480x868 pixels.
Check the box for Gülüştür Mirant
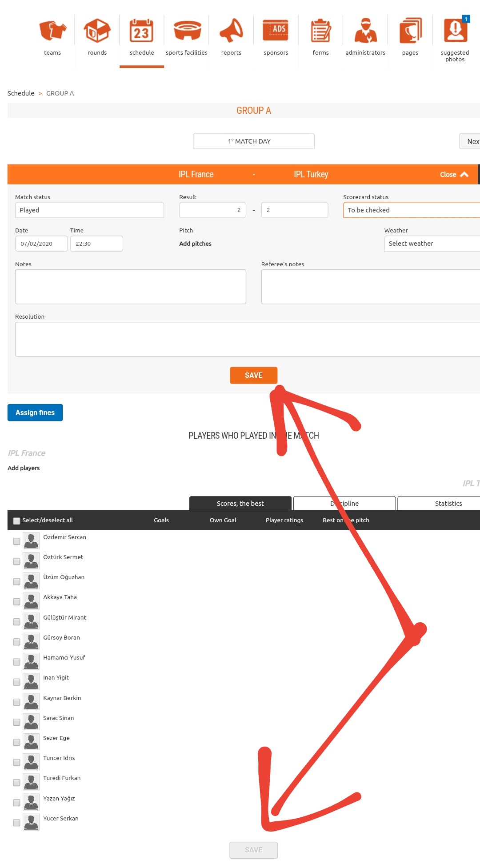click(x=16, y=622)
